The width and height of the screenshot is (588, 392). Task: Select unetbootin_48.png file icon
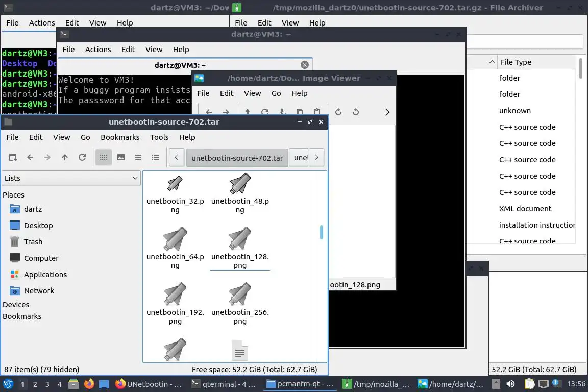pos(240,183)
